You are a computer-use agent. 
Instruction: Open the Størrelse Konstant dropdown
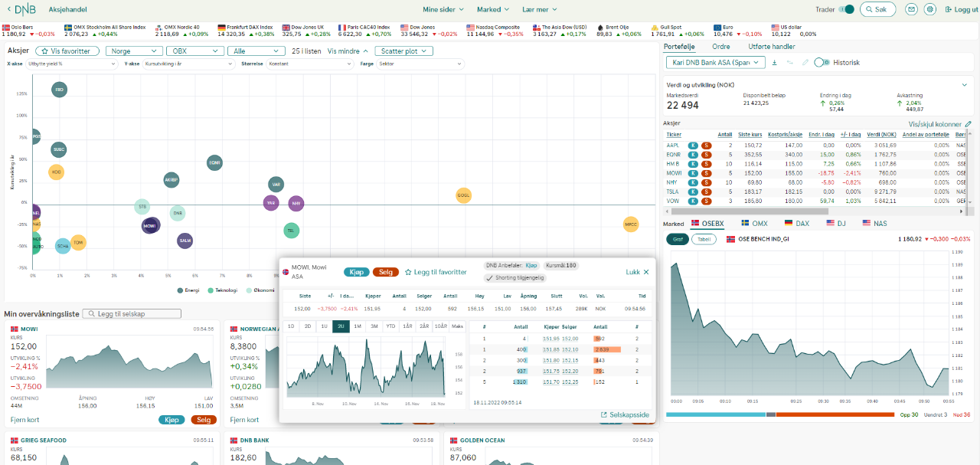click(x=309, y=64)
